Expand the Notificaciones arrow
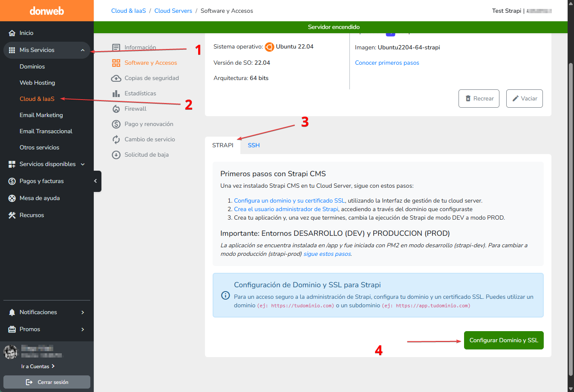 coord(83,312)
